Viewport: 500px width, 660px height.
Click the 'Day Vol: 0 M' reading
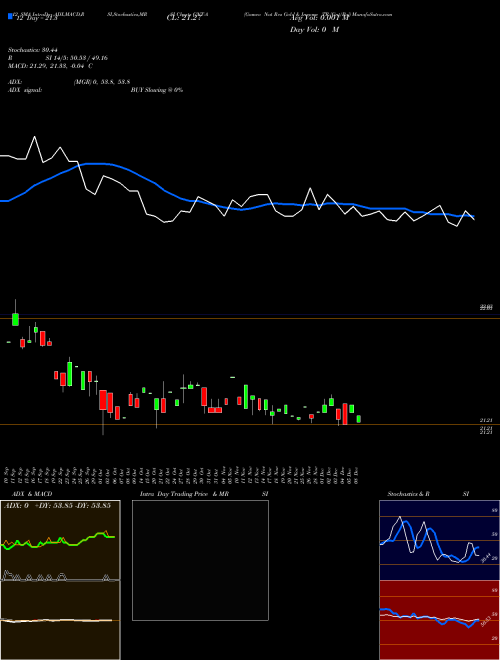click(314, 30)
